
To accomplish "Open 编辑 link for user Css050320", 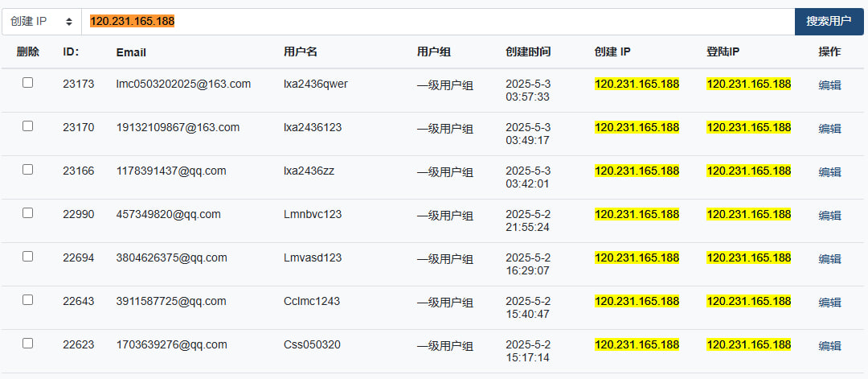I will (829, 346).
